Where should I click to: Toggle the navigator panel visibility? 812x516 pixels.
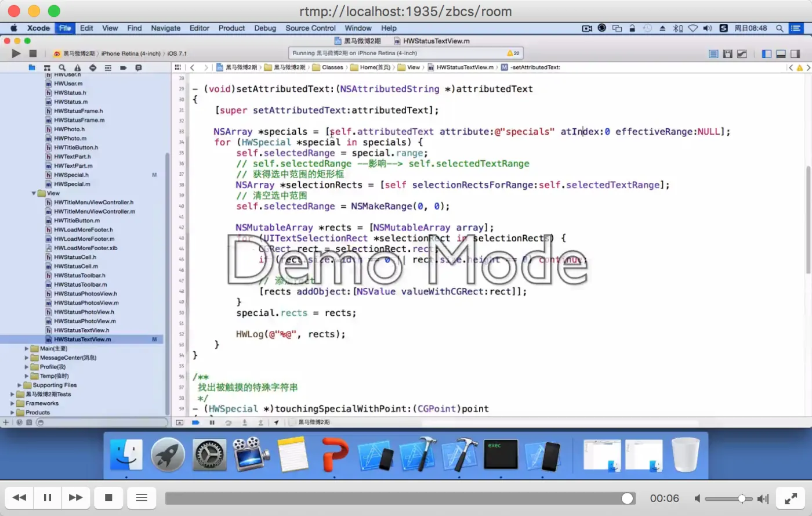(x=767, y=54)
